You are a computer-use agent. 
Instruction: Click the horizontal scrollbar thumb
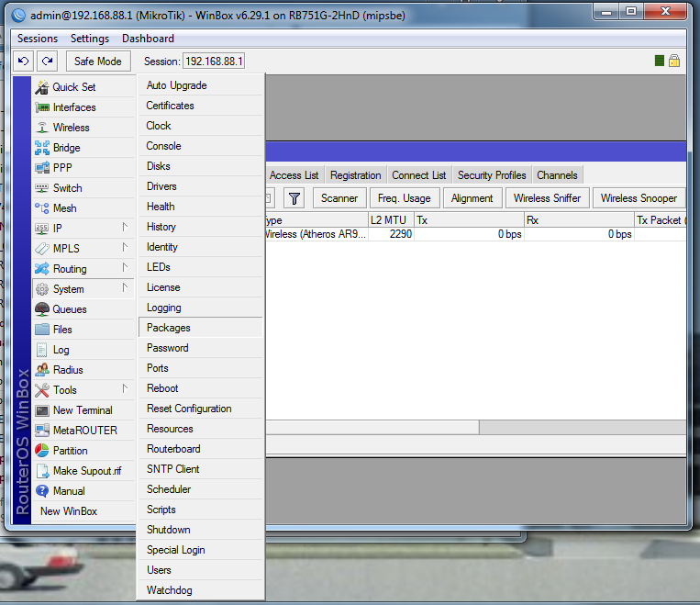coord(372,427)
